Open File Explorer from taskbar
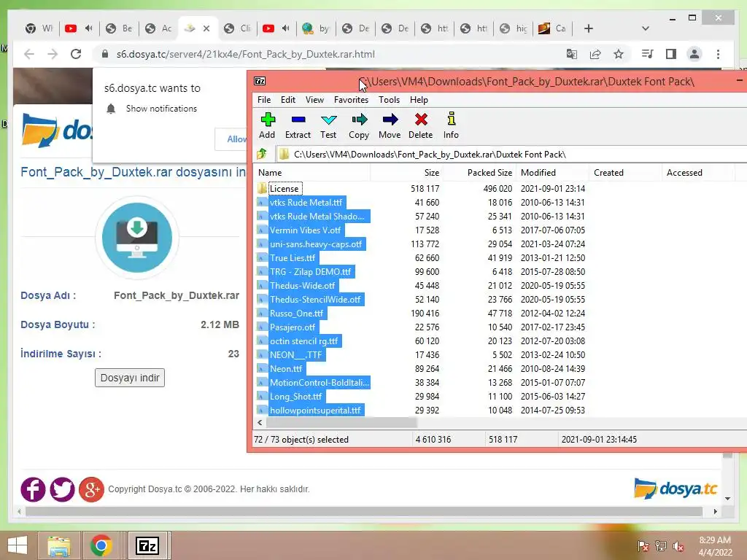 click(x=58, y=545)
